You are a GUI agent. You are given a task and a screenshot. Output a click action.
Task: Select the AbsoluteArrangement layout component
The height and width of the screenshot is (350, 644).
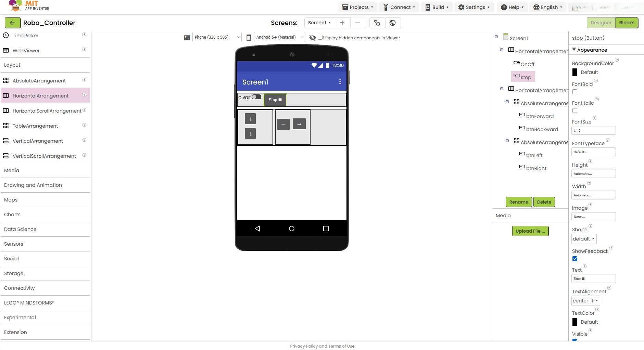tap(39, 80)
